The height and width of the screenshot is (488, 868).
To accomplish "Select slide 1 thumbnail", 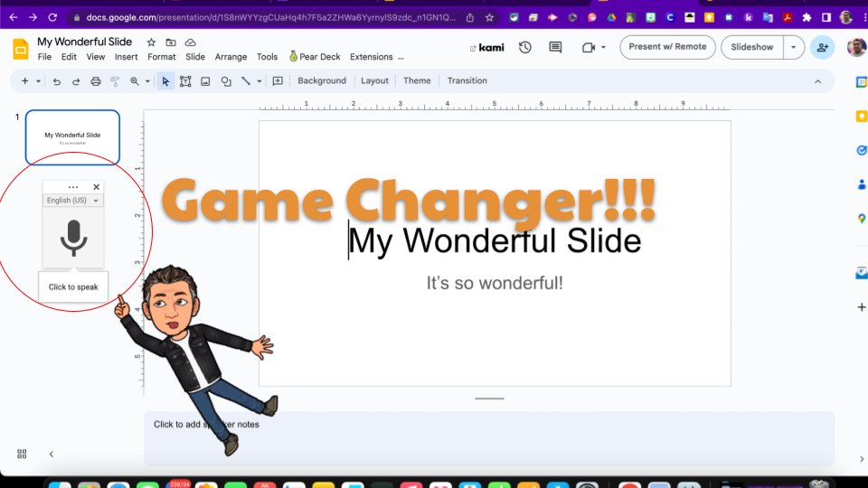I will point(72,137).
